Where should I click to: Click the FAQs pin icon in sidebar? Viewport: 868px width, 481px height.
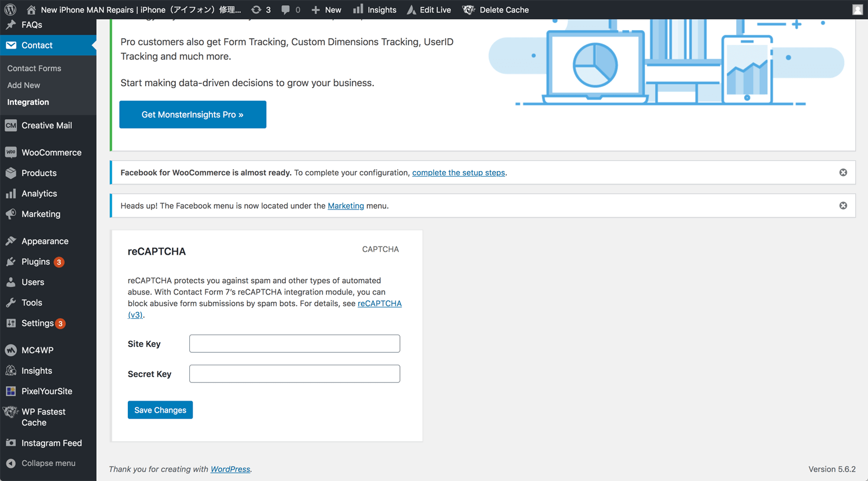[10, 25]
